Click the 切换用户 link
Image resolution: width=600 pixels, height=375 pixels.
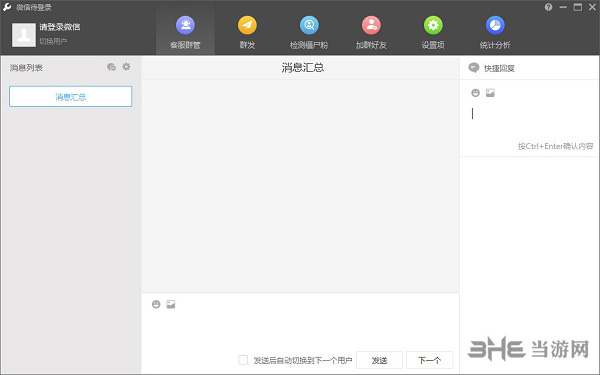click(x=53, y=41)
